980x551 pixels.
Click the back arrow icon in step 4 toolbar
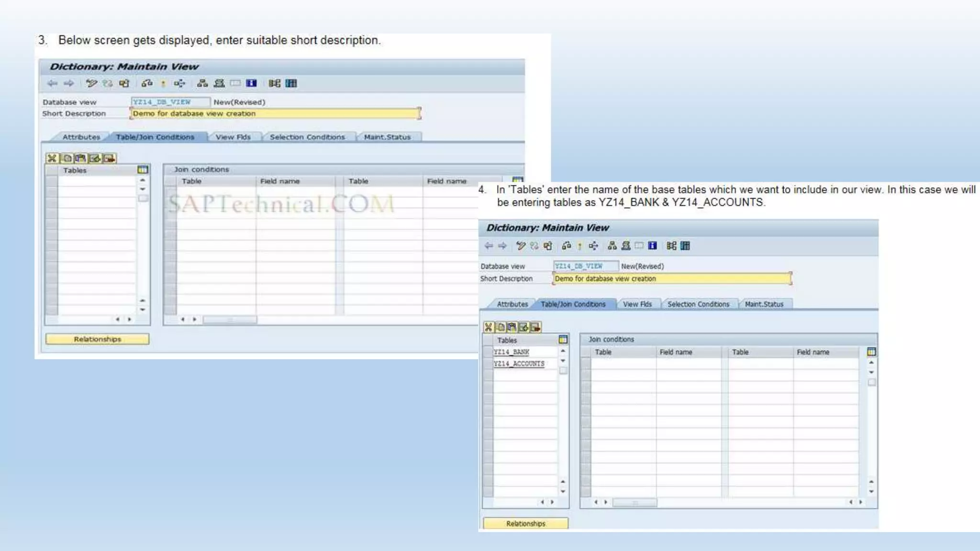[x=489, y=246]
